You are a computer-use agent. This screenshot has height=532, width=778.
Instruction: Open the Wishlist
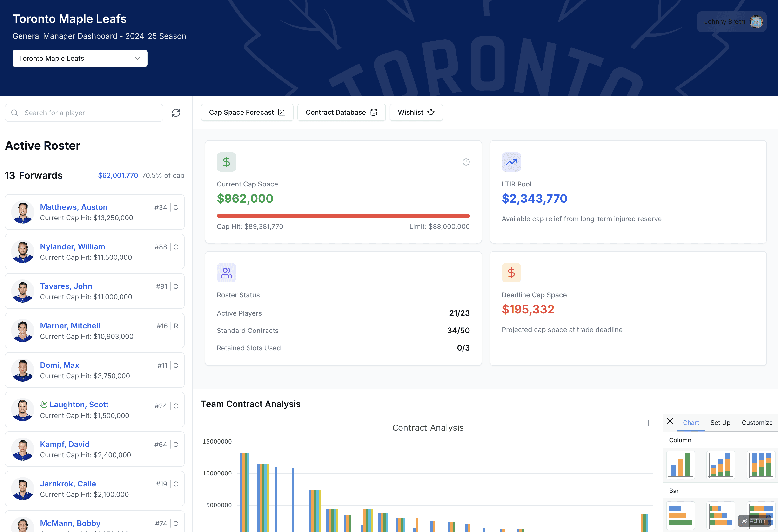point(416,113)
